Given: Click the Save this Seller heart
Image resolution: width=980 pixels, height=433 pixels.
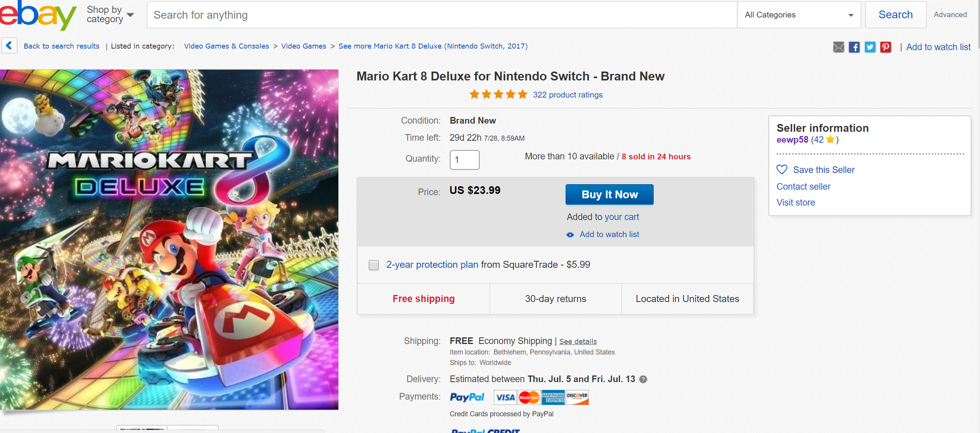Looking at the screenshot, I should pyautogui.click(x=782, y=170).
